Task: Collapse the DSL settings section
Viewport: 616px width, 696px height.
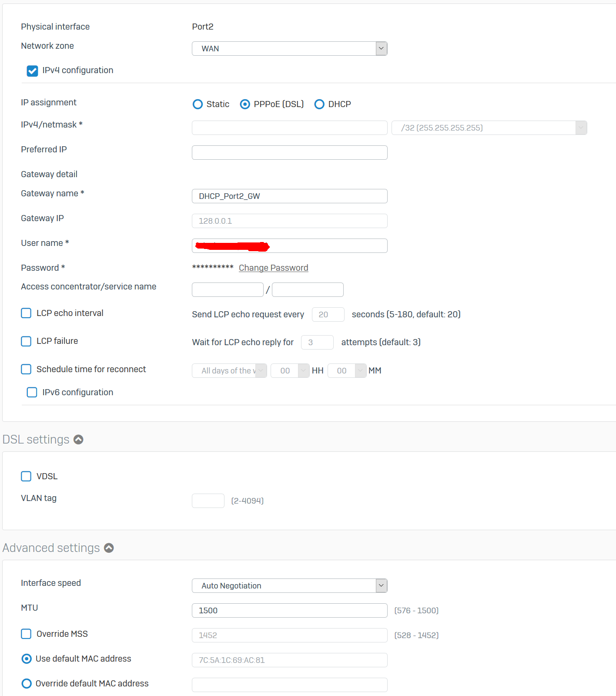Action: coord(78,440)
